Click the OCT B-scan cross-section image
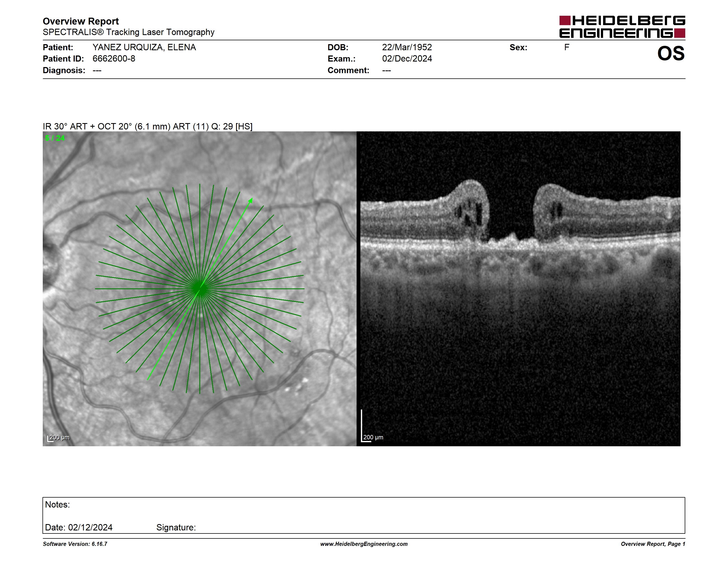Image resolution: width=728 pixels, height=563 pixels. [x=520, y=288]
